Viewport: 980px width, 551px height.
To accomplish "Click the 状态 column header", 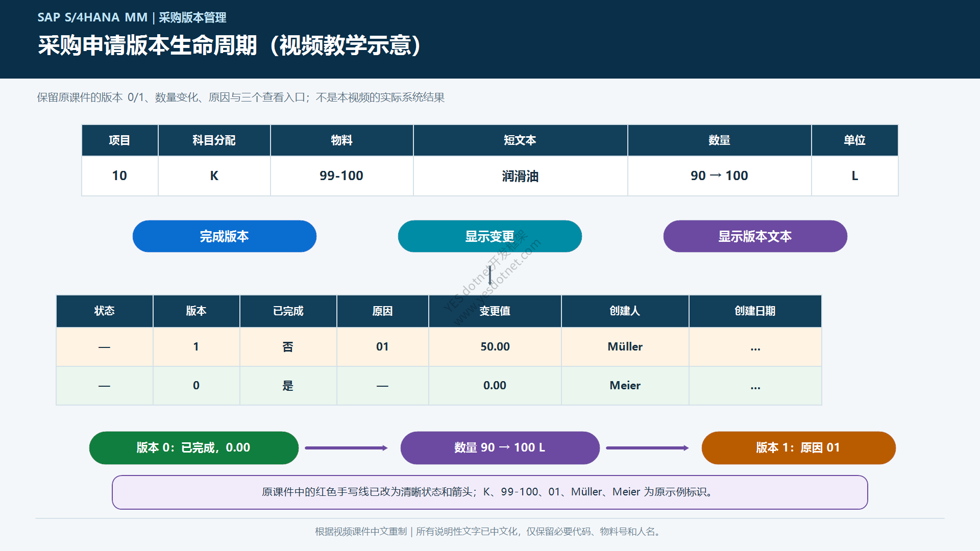I will (x=105, y=311).
